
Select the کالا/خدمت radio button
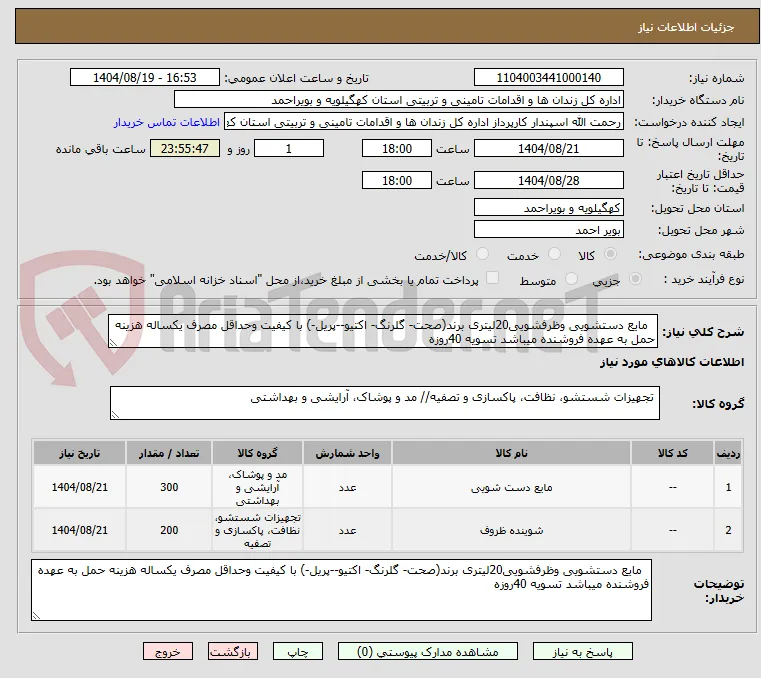[x=482, y=254]
